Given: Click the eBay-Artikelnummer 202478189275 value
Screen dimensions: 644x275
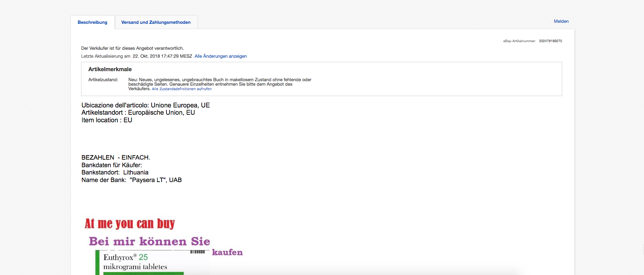Looking at the screenshot, I should (550, 41).
